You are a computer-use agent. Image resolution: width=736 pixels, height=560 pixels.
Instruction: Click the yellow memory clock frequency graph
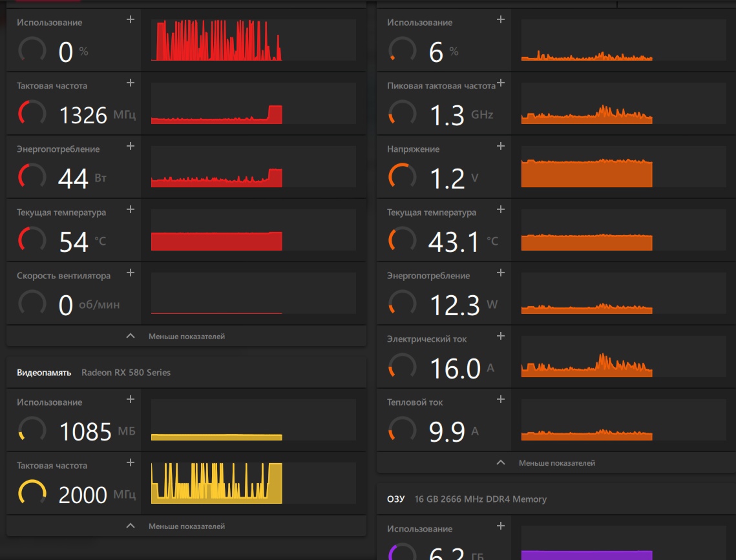(x=216, y=483)
